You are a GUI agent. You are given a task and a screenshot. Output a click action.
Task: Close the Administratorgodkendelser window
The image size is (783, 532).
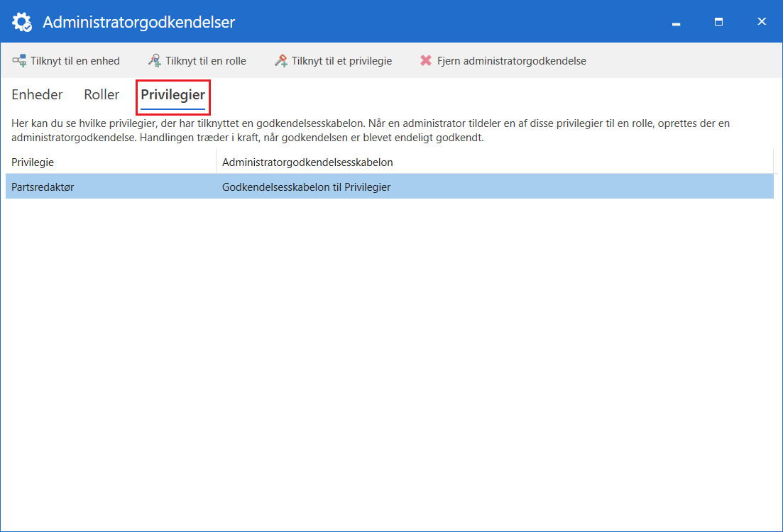click(x=762, y=22)
